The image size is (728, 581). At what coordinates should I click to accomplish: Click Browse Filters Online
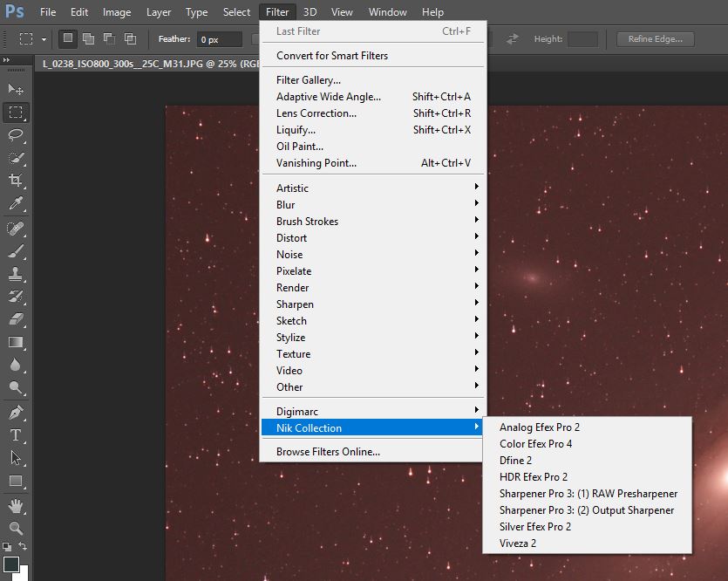(328, 452)
